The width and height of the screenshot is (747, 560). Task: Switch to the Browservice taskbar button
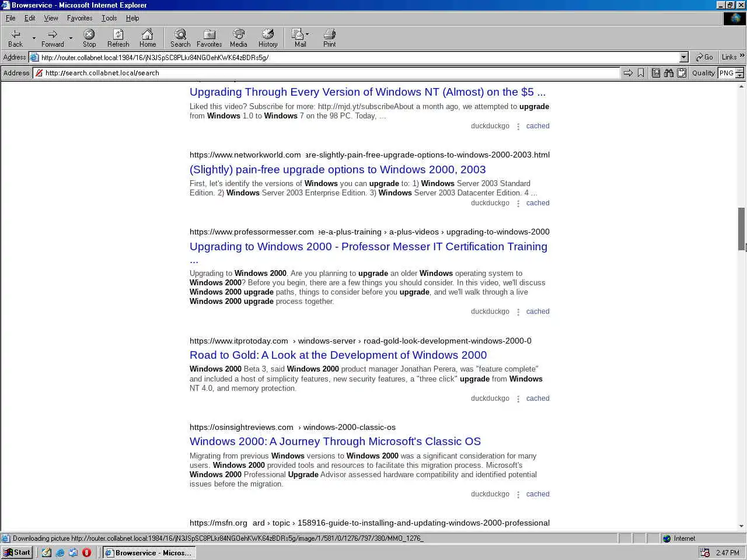coord(149,552)
